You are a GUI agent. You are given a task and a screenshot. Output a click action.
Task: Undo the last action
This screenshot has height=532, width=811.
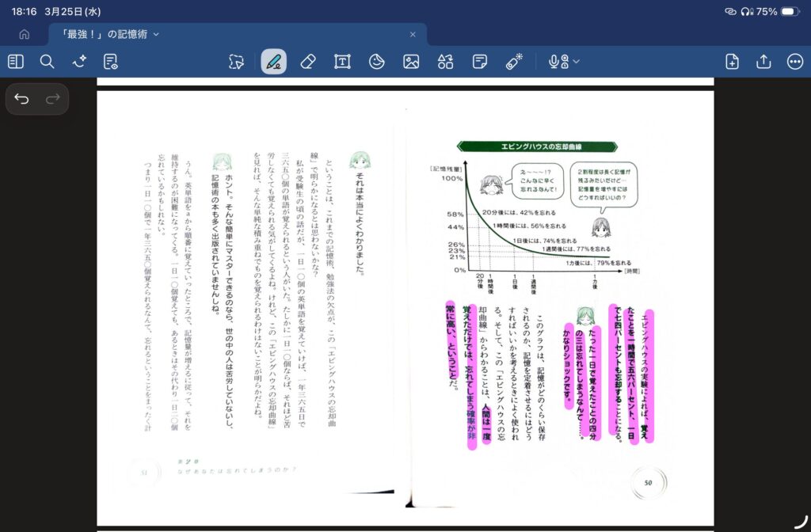(x=22, y=99)
